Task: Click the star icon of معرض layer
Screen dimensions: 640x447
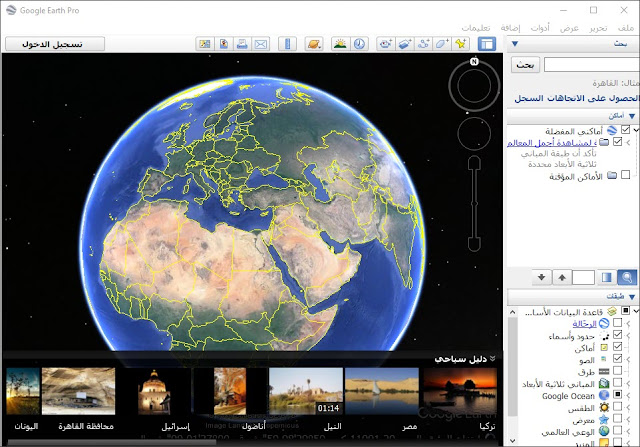Action: [604, 419]
